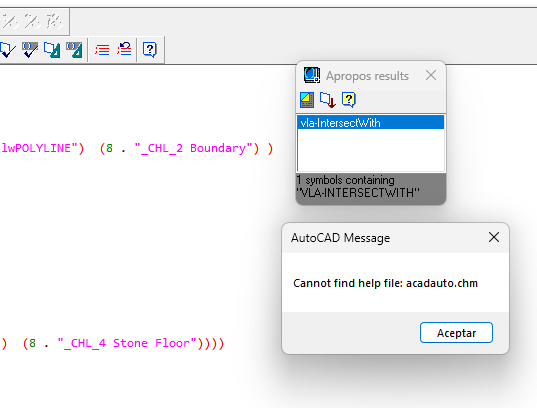The width and height of the screenshot is (537, 408).
Task: Open Apropos options in the results window
Action: coord(307,100)
